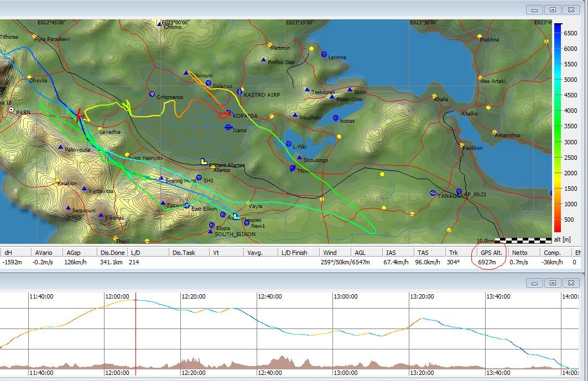
Task: Click the "GPS Alt." column header
Action: point(491,253)
